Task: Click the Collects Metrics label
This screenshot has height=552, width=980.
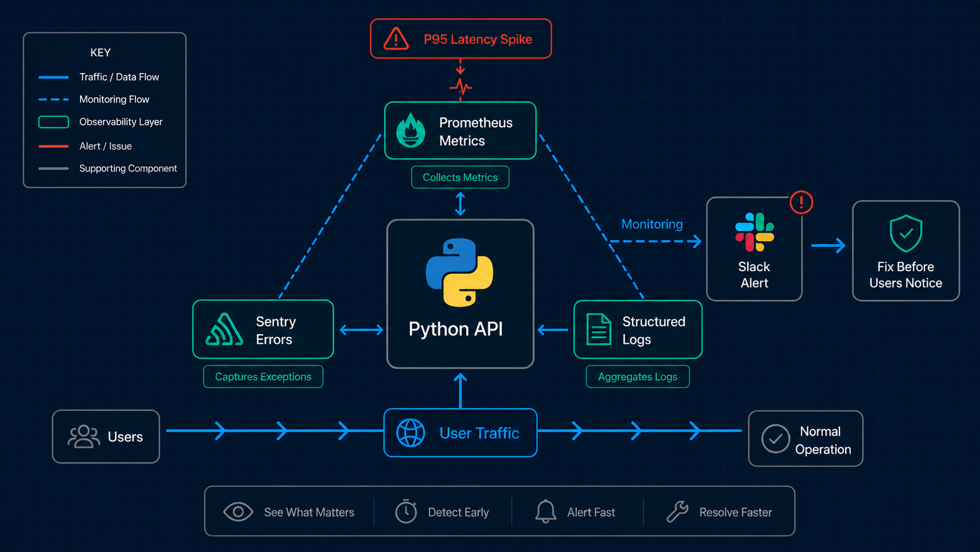Action: coord(460,177)
